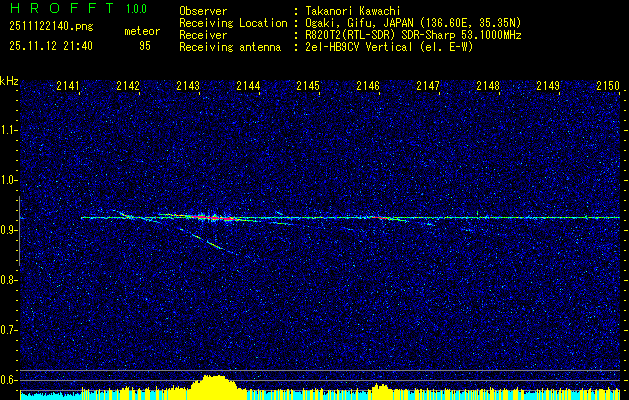Click the Ogaki, Gifu, JAPAN location text
The height and width of the screenshot is (400, 629).
click(413, 23)
